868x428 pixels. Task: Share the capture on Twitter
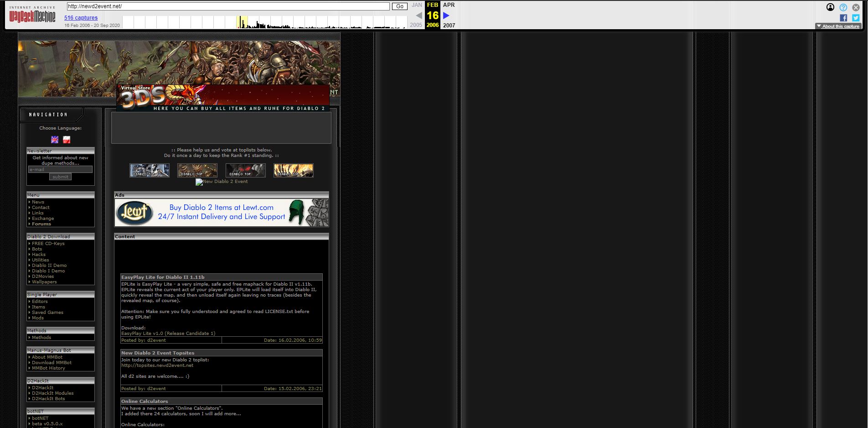(x=856, y=18)
